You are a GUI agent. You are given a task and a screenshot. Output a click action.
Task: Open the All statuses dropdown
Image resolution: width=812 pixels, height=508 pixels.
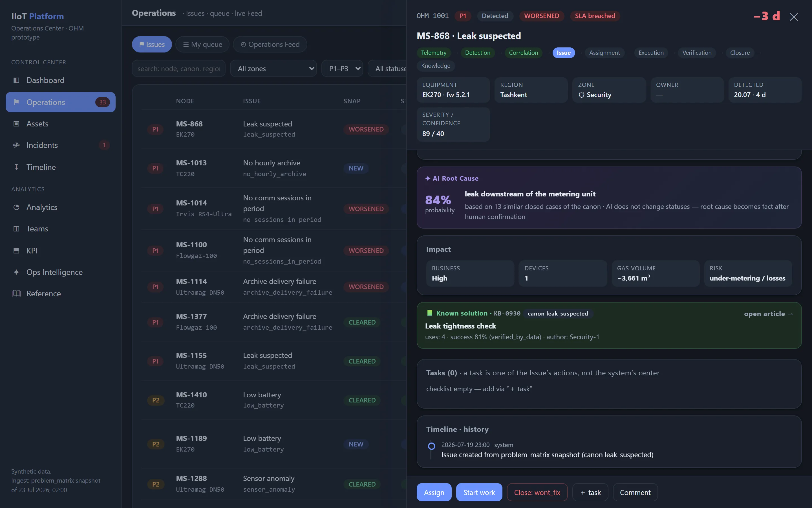coord(387,69)
